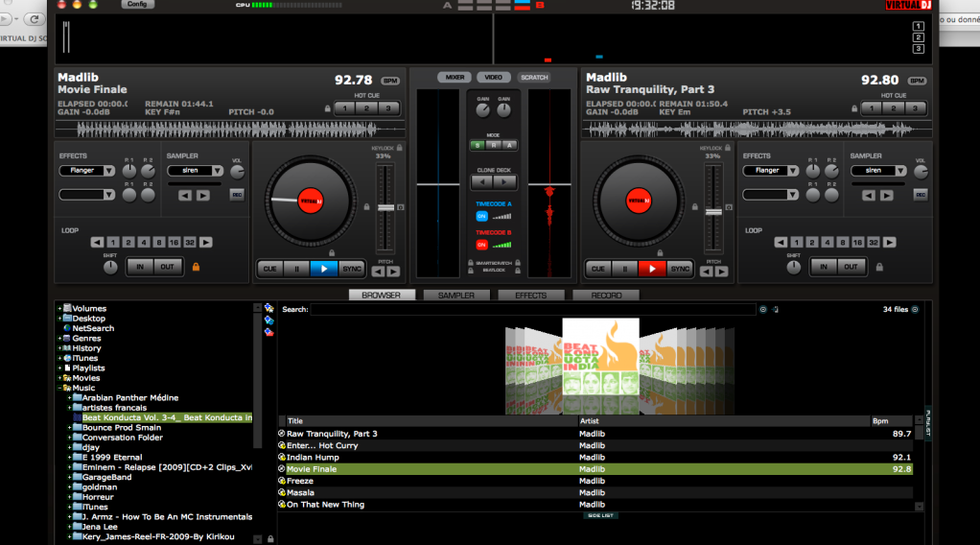This screenshot has height=545, width=980.
Task: Sync the right deck tempo
Action: (x=680, y=269)
